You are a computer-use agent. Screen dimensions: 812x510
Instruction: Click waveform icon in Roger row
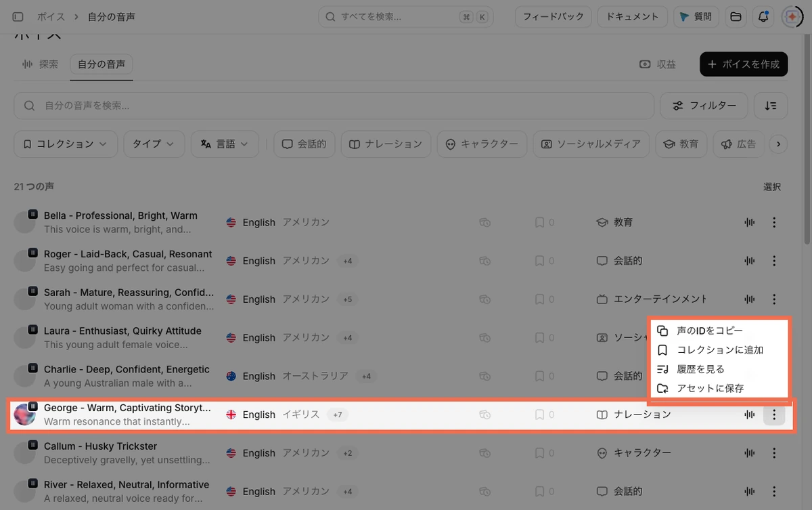tap(749, 261)
